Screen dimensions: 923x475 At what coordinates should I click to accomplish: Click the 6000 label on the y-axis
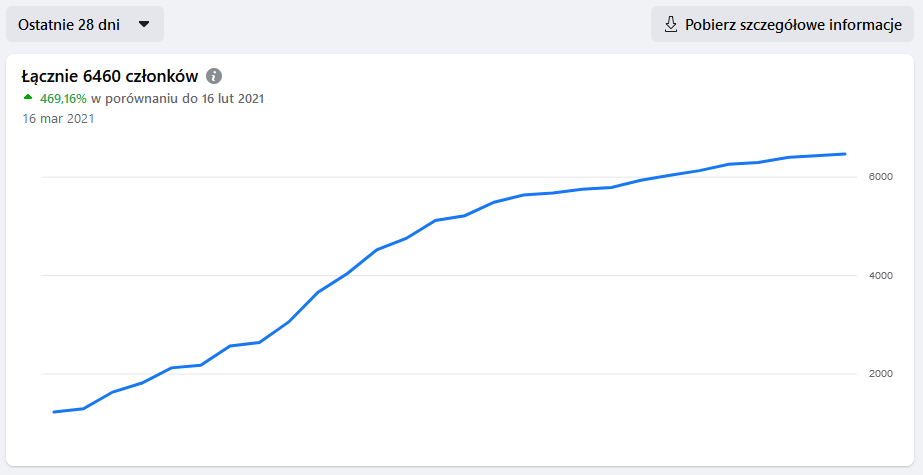click(879, 177)
